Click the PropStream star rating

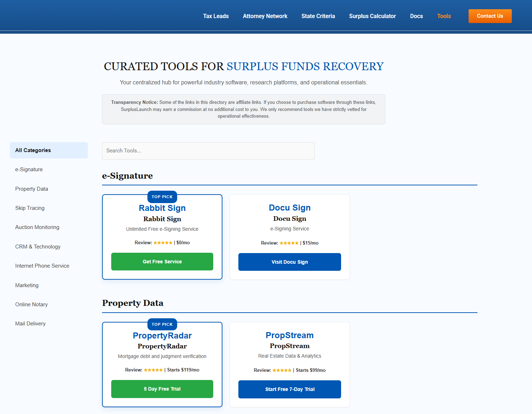pos(282,370)
